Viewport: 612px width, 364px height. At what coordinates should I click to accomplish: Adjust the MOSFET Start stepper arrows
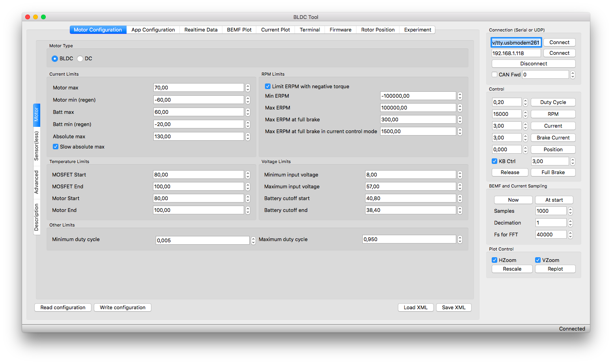pyautogui.click(x=248, y=175)
